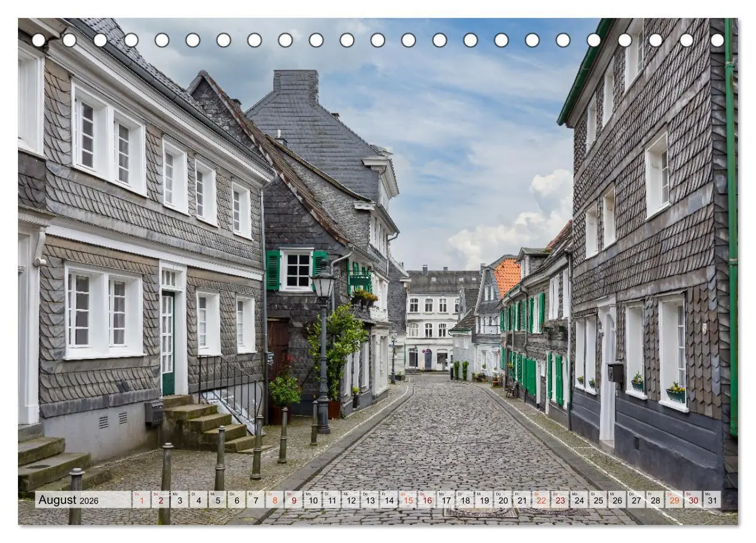Select Sunday 2 in the calendar strip
The image size is (756, 543).
point(161,500)
